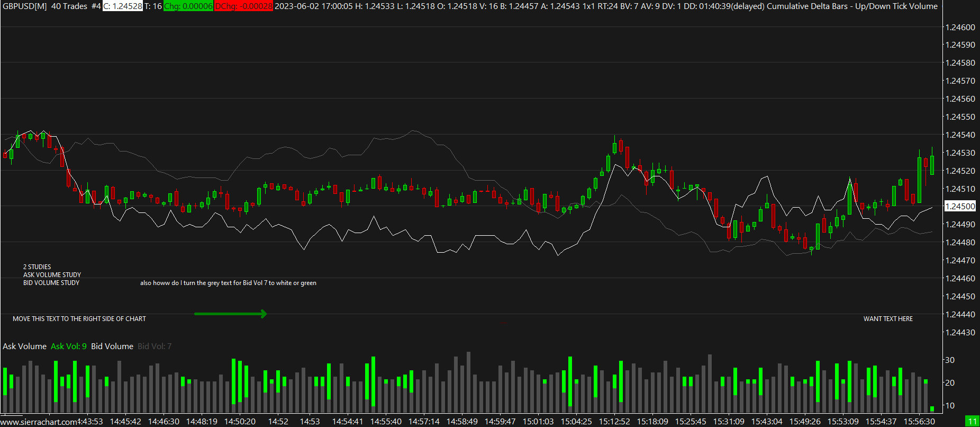Screen dimensions: 980x427
Task: Click the red 'DChg: -0.00028' field
Action: click(x=243, y=6)
